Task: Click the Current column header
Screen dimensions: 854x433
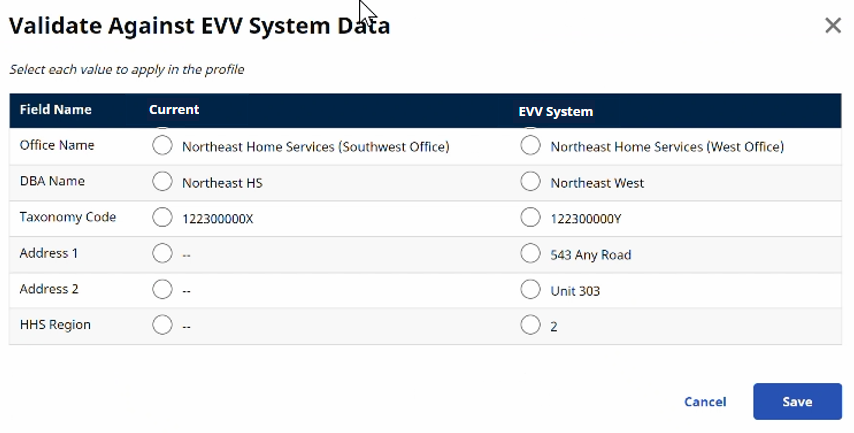Action: 174,110
